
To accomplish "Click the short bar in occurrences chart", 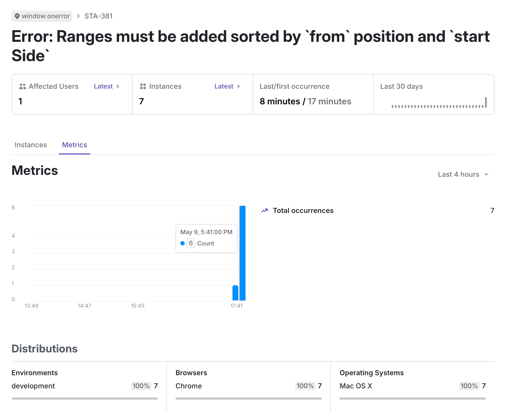I will click(235, 293).
